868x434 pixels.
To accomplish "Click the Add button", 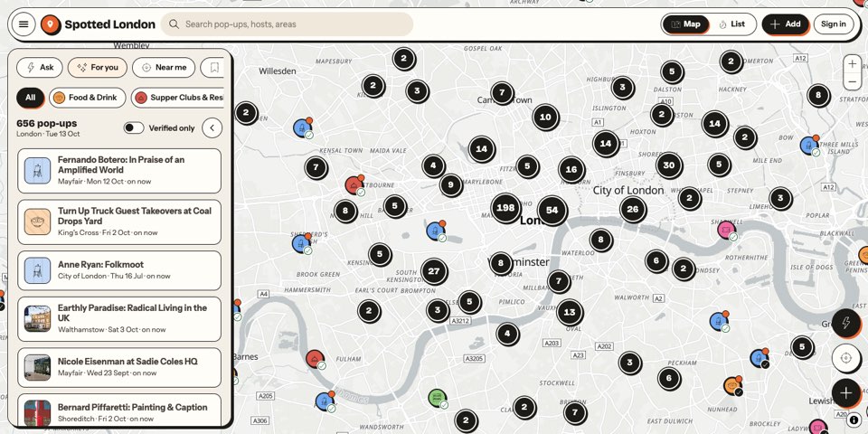I will 785,24.
